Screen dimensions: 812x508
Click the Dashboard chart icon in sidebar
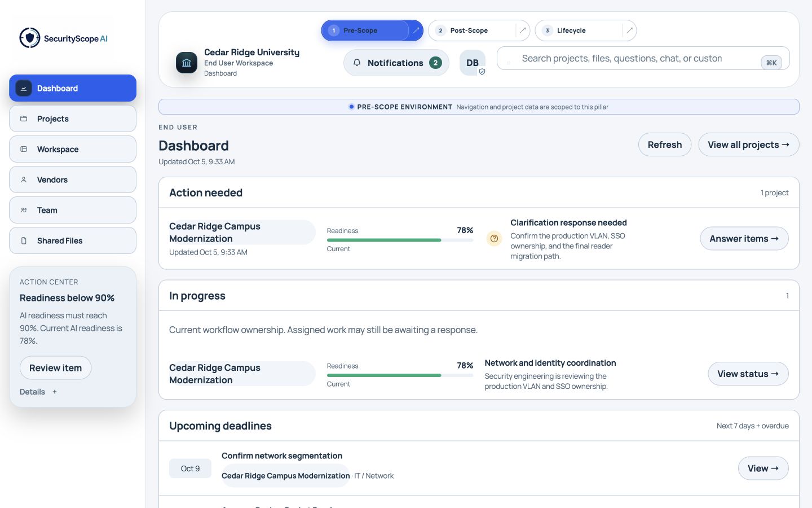tap(24, 88)
